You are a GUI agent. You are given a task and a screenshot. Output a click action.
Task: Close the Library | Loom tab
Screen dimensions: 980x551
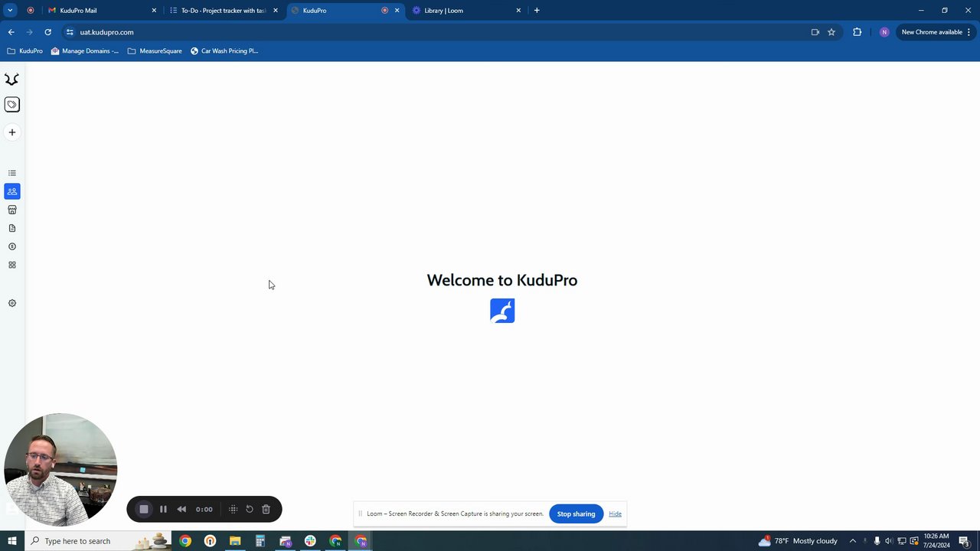[518, 11]
